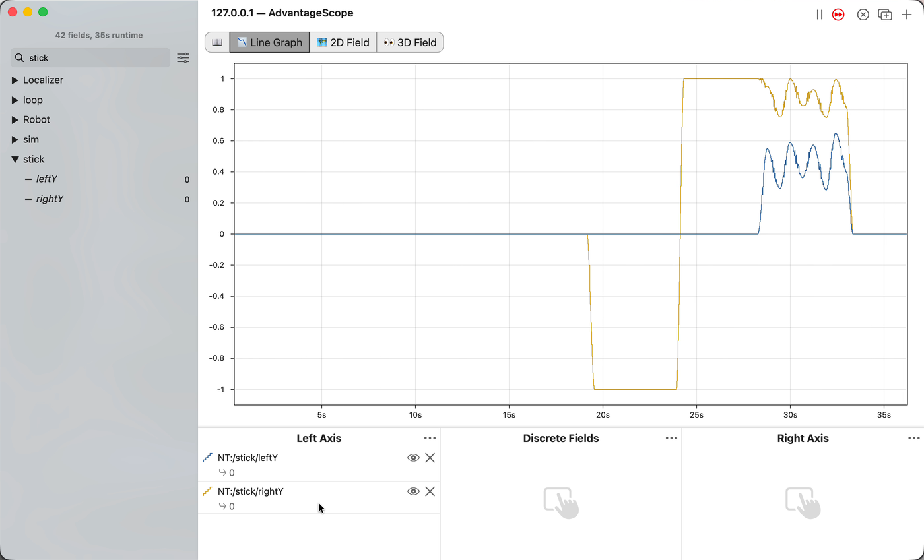The height and width of the screenshot is (560, 924).
Task: Click the 30s mark on the timeline axis
Action: [x=790, y=415]
